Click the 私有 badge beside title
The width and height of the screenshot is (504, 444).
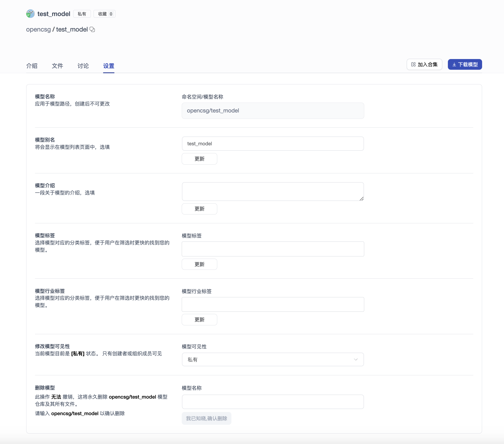pyautogui.click(x=82, y=14)
